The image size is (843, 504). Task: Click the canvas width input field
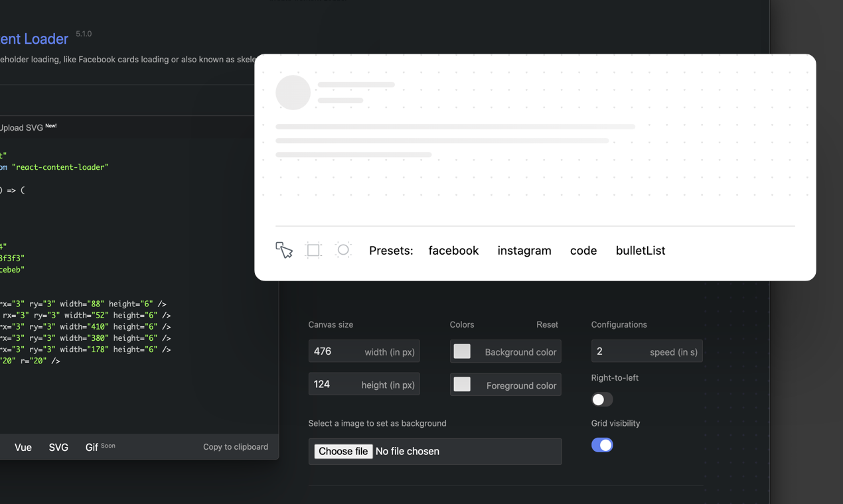(x=364, y=351)
